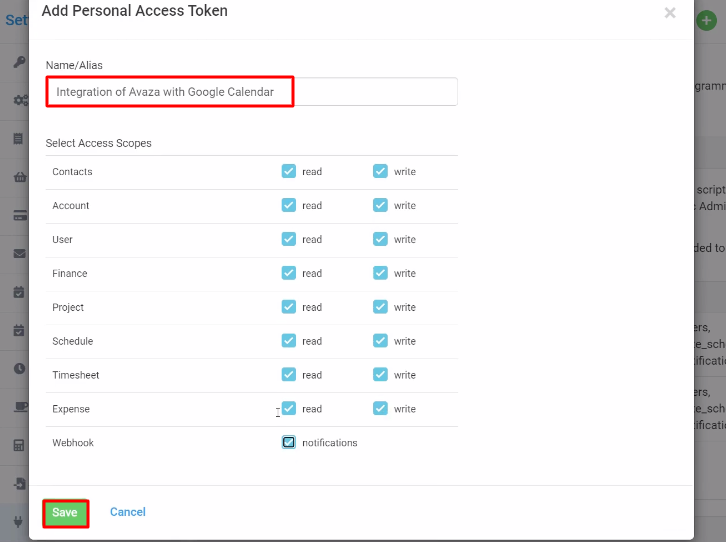The height and width of the screenshot is (542, 726).
Task: Open the shopping basket icon in the sidebar
Action: point(20,177)
